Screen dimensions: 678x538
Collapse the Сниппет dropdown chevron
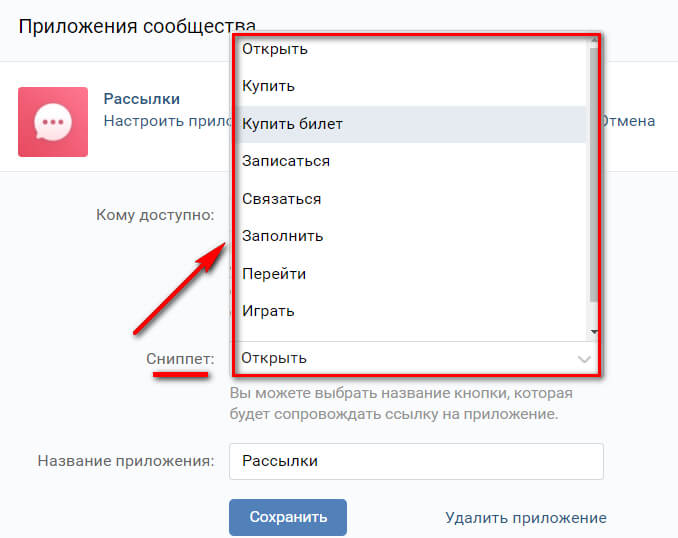(x=585, y=358)
